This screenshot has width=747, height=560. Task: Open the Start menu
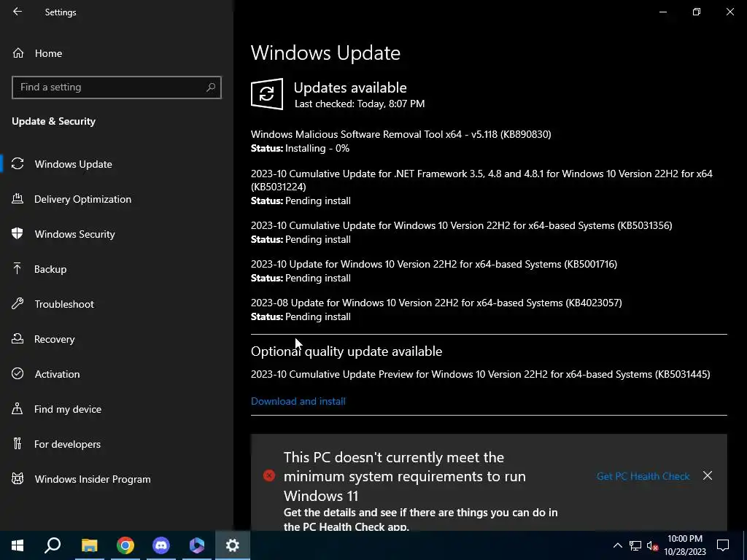[x=18, y=545]
